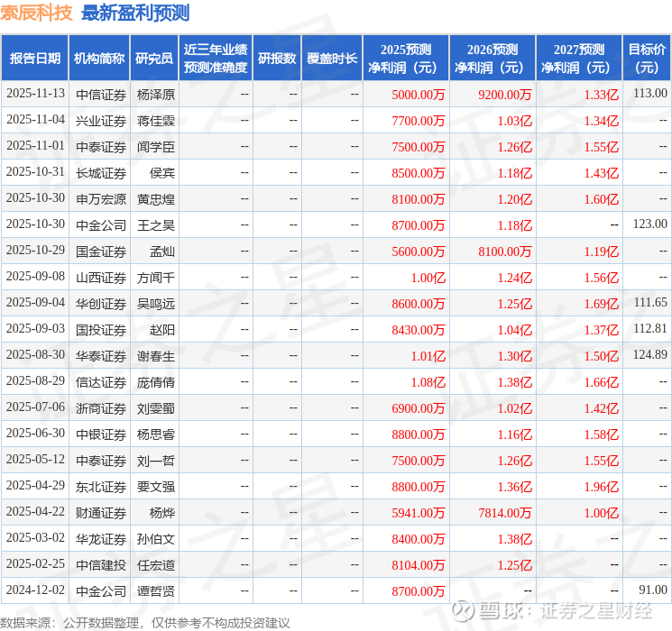Click analyst name 方闻千
672x631 pixels.
155,278
